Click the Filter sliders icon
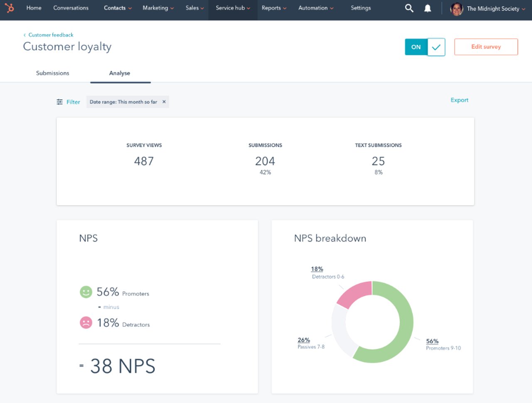 coord(59,101)
